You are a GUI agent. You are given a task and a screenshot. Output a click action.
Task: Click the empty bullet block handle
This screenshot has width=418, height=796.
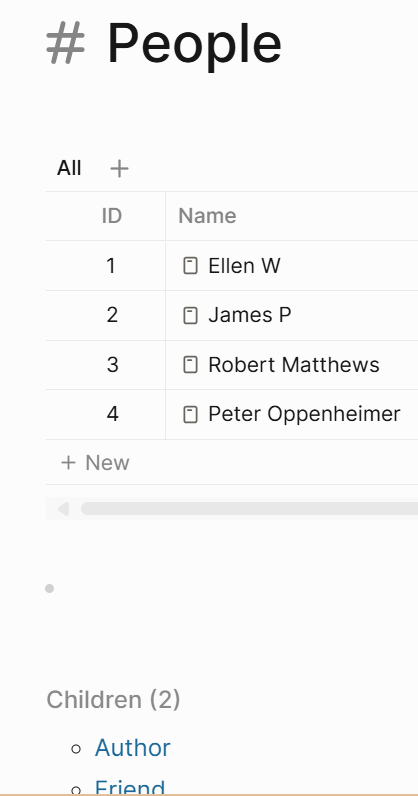point(49,588)
